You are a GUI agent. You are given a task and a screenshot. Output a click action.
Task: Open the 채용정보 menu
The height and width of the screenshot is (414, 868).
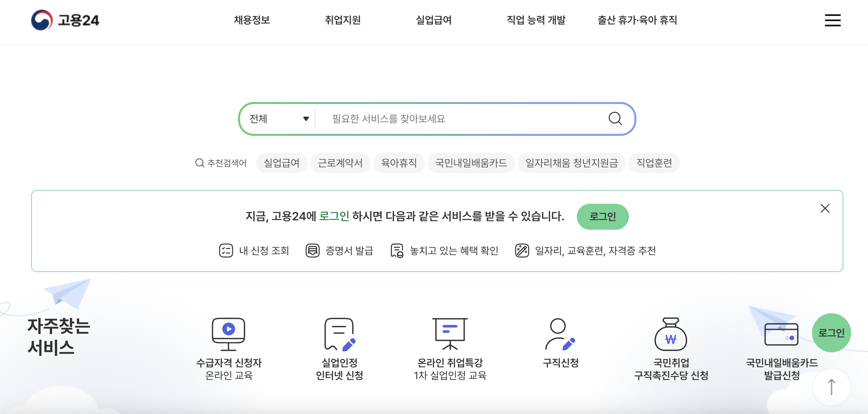coord(252,20)
